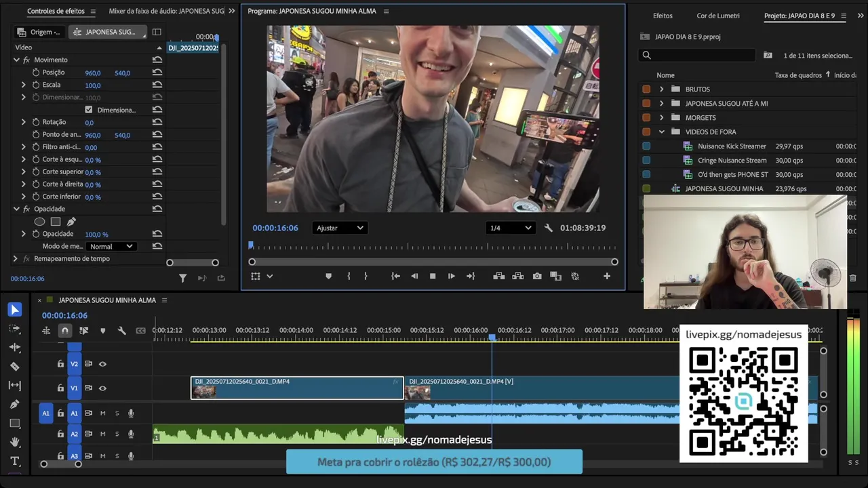This screenshot has width=868, height=488.
Task: Switch to Mixer da faixa de áudio tab
Action: (x=166, y=12)
